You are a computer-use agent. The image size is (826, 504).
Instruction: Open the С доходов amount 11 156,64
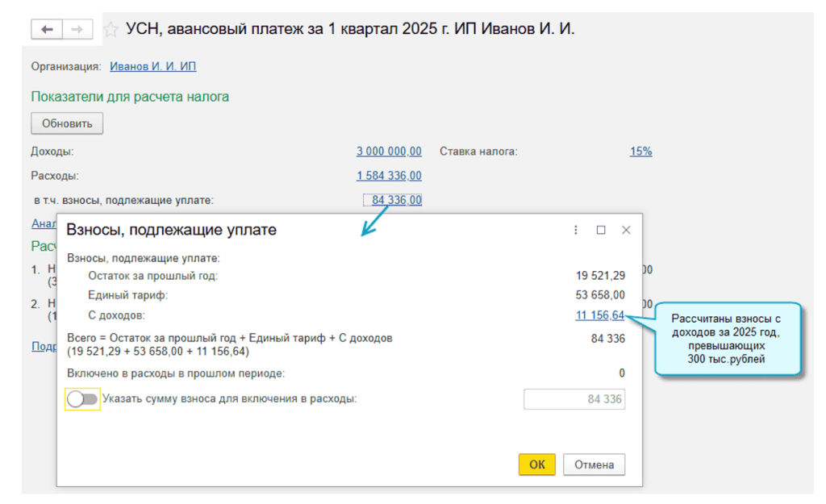click(599, 315)
